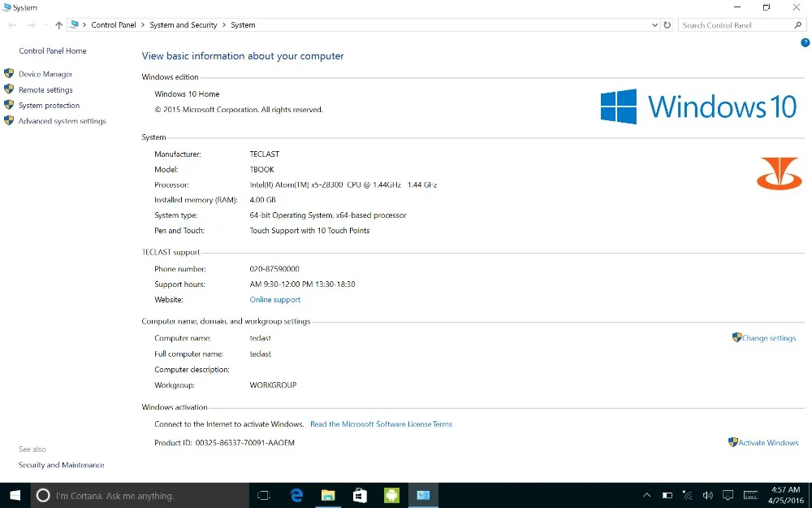The height and width of the screenshot is (508, 812).
Task: Click the computer icon in address bar
Action: [74, 24]
